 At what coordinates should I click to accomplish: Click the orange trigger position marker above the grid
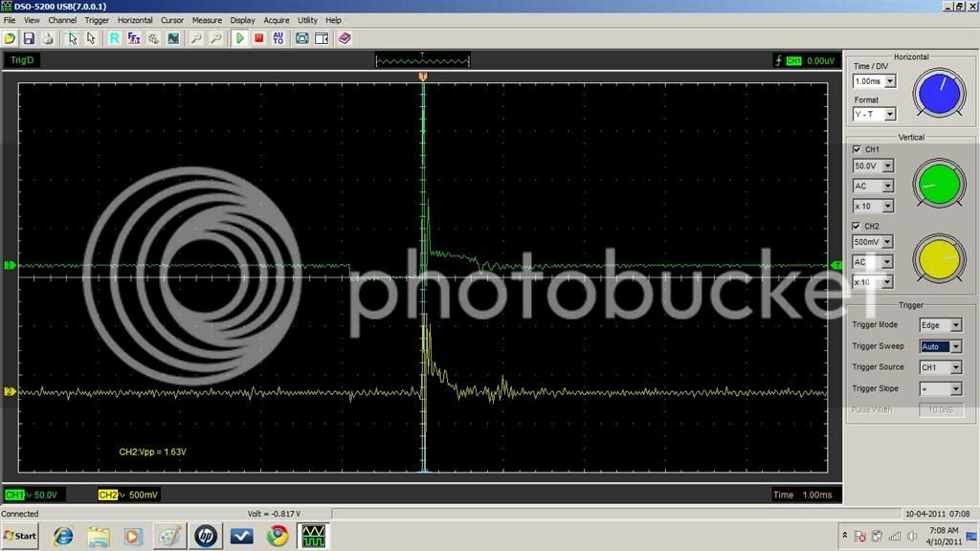tap(423, 77)
